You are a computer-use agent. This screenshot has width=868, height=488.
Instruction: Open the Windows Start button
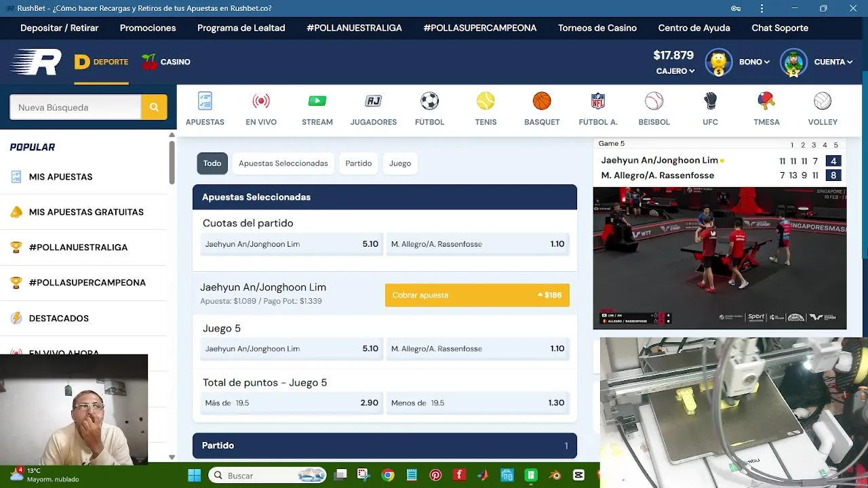click(195, 475)
